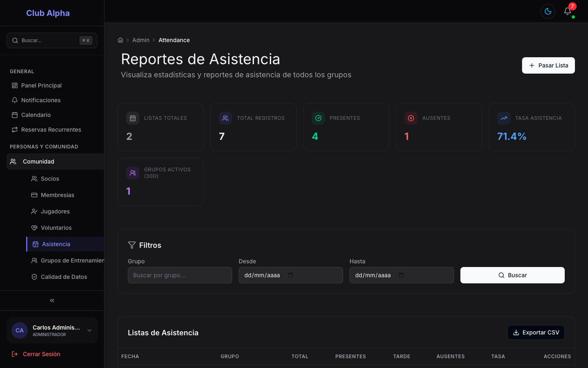Click the Calendario calendar icon

pos(15,115)
